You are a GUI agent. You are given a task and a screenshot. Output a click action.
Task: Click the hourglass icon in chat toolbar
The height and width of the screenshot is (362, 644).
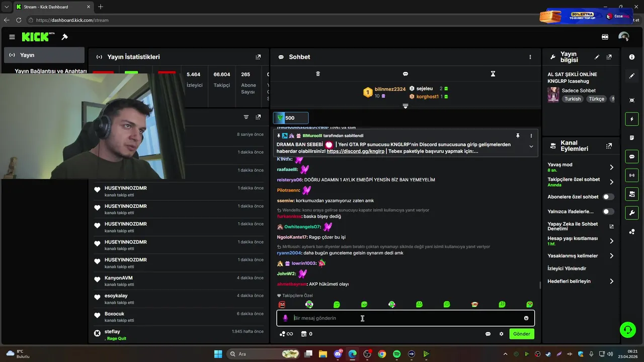(x=493, y=74)
